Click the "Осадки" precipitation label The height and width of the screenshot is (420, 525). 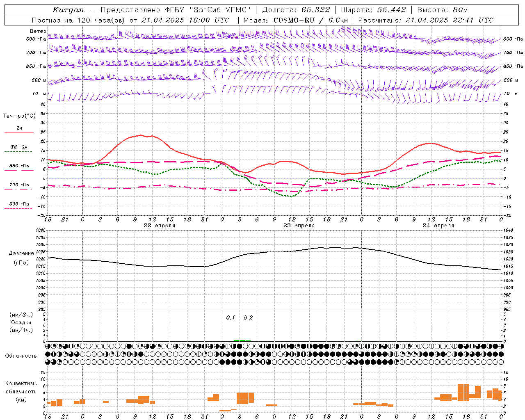[21, 322]
